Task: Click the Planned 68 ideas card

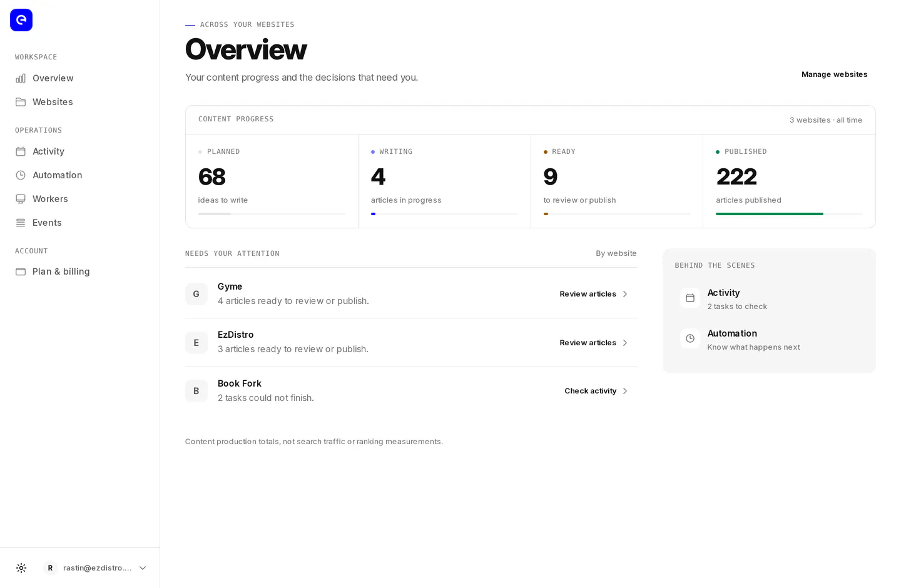Action: (x=272, y=181)
